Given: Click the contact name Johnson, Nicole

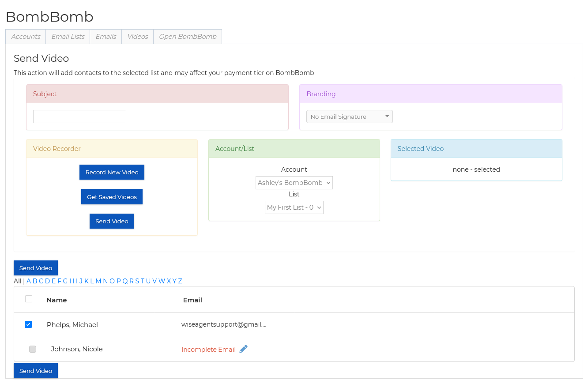Looking at the screenshot, I should click(x=77, y=349).
